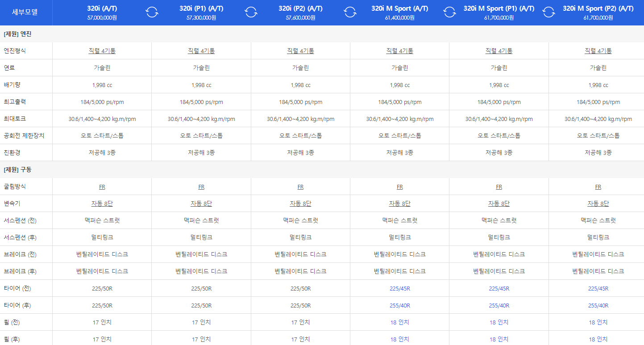Click the FR link under 320i (P2)
644x345 pixels.
coord(300,187)
